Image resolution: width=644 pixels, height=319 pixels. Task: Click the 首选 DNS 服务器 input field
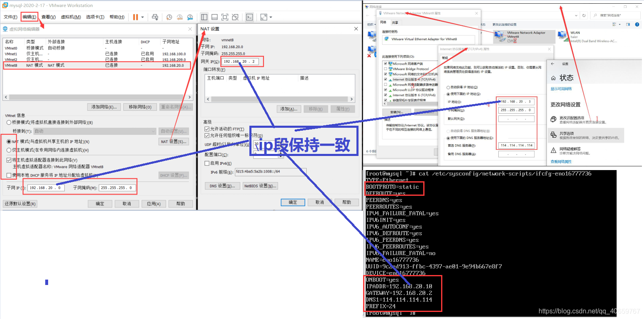pyautogui.click(x=516, y=146)
